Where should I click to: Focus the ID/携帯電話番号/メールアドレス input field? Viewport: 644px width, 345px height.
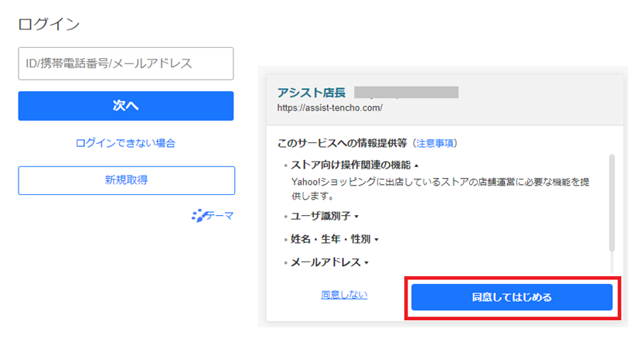(x=125, y=63)
